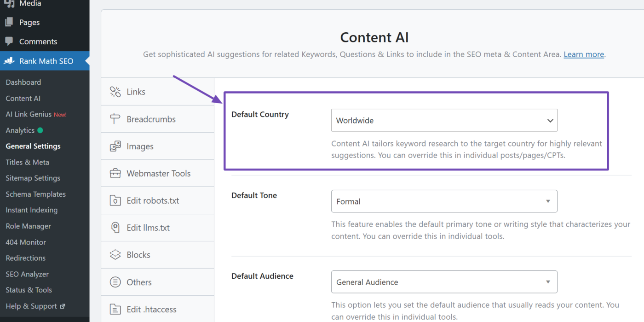Screen dimensions: 644x322
Task: Click the Media icon in WordPress sidebar
Action: pyautogui.click(x=9, y=4)
